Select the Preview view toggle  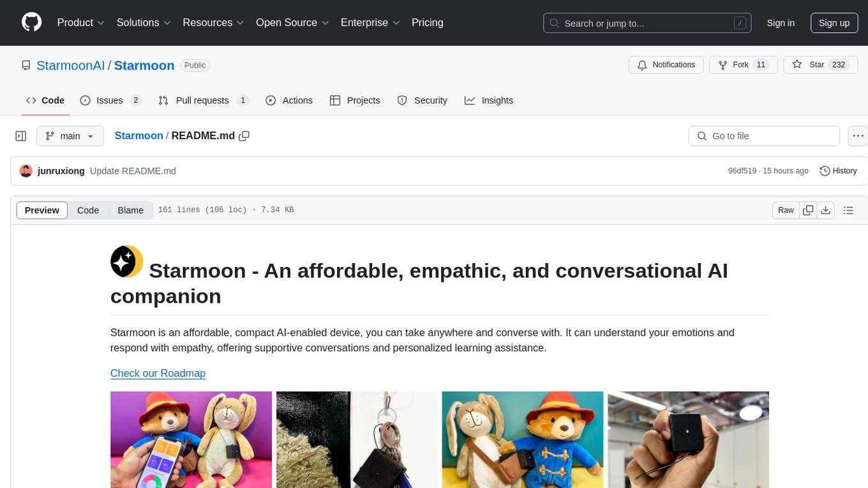click(42, 210)
